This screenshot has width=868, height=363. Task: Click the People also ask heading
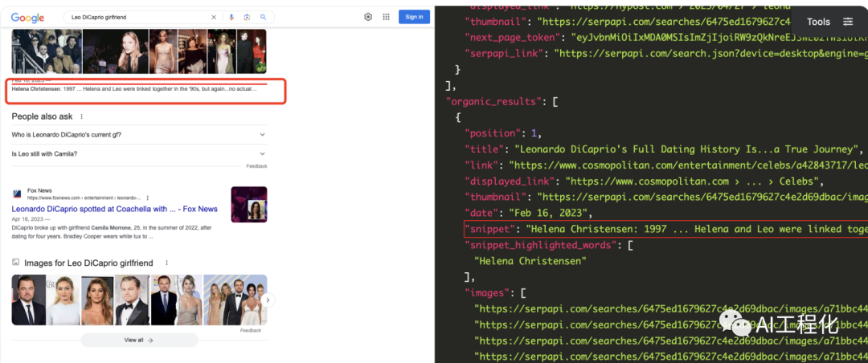(42, 116)
